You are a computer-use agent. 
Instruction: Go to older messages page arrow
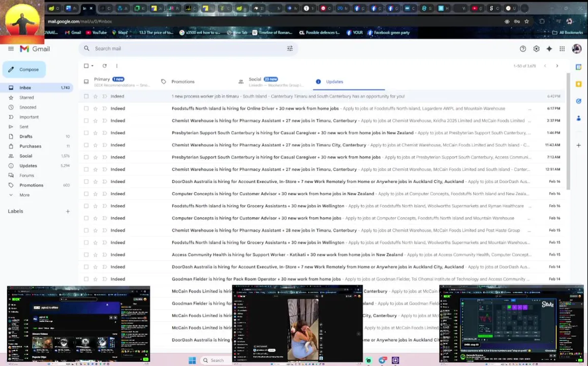(557, 66)
